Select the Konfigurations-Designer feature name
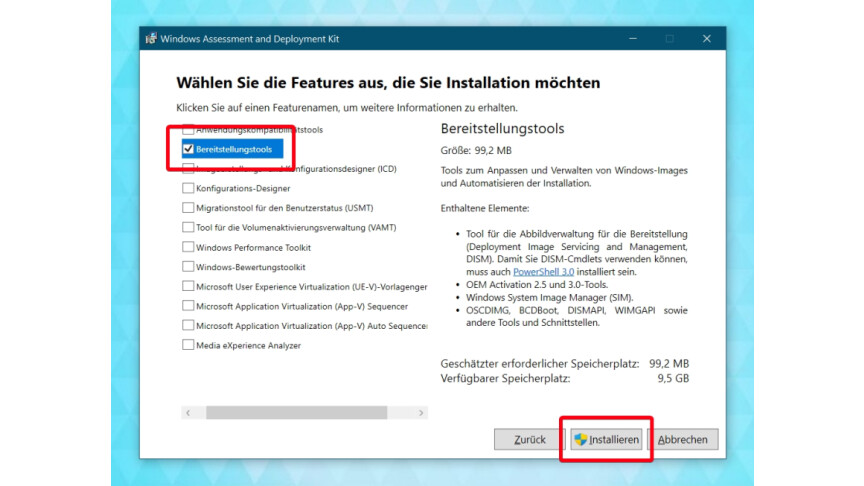864x486 pixels. point(243,188)
